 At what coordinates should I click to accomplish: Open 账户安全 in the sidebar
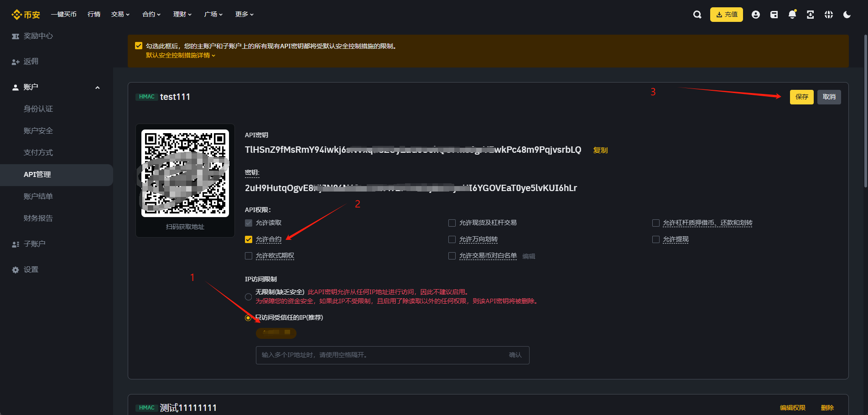pos(38,131)
